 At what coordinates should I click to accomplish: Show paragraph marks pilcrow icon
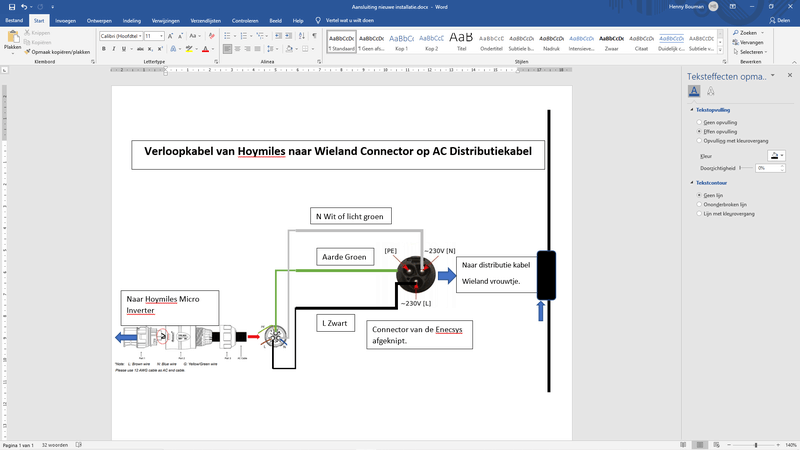tap(314, 36)
